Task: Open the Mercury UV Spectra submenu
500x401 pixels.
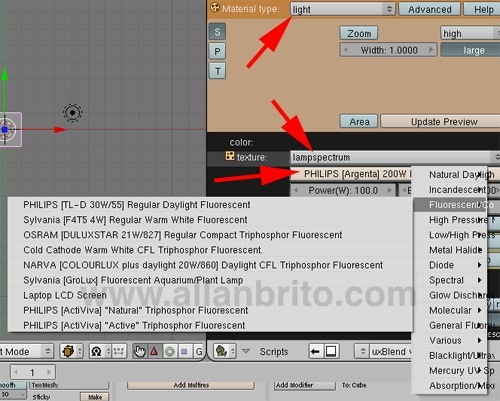Action: click(x=450, y=370)
